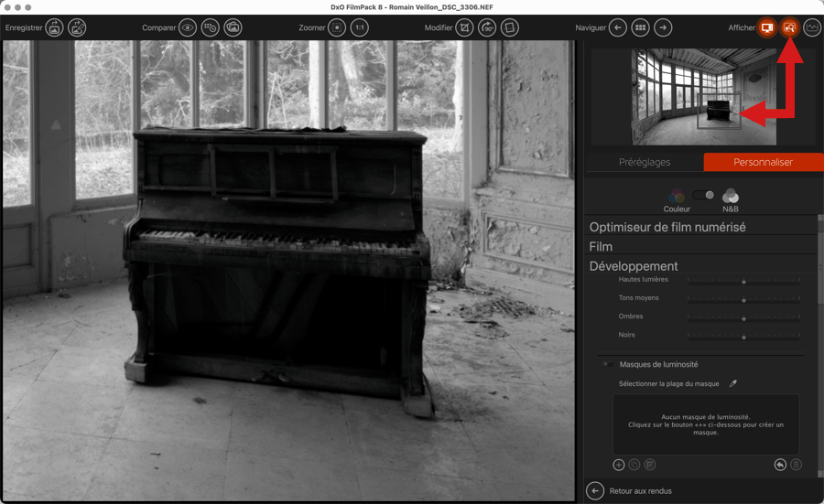Toggle the Couleur / N&B switch
The image size is (824, 504).
(x=703, y=195)
